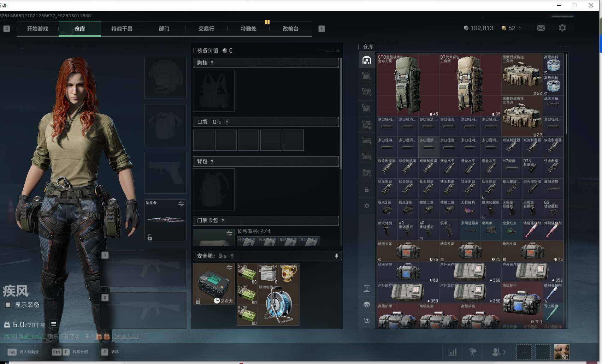Click the sort icon at warehouse sidebar bottom
Screen dimensions: 602x364
pyautogui.click(x=367, y=321)
